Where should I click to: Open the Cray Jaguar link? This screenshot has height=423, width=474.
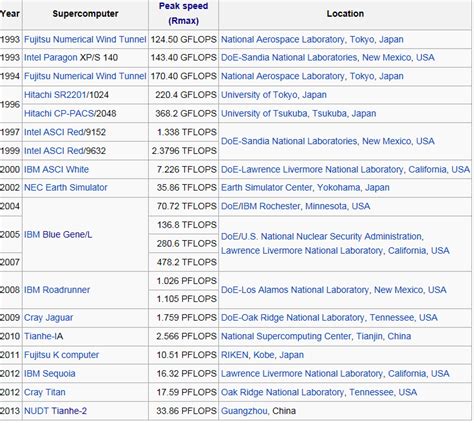(48, 318)
